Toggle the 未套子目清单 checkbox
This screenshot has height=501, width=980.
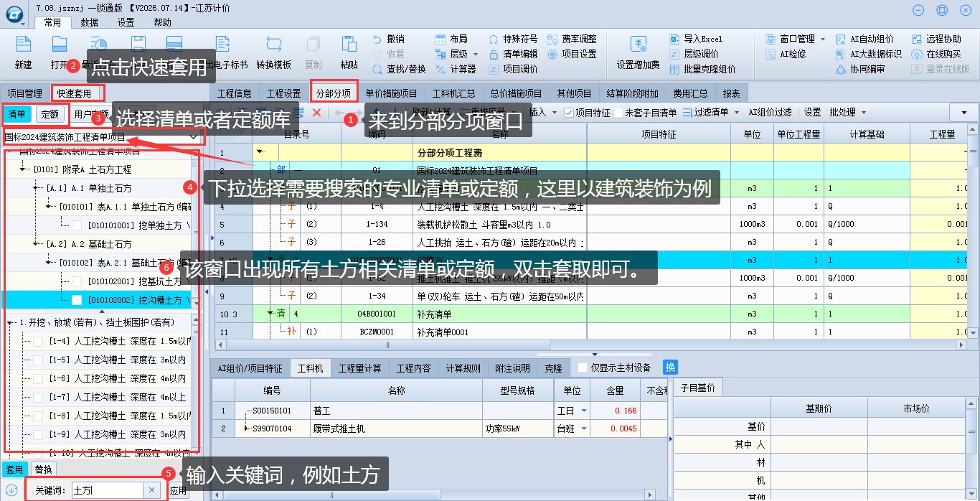618,113
